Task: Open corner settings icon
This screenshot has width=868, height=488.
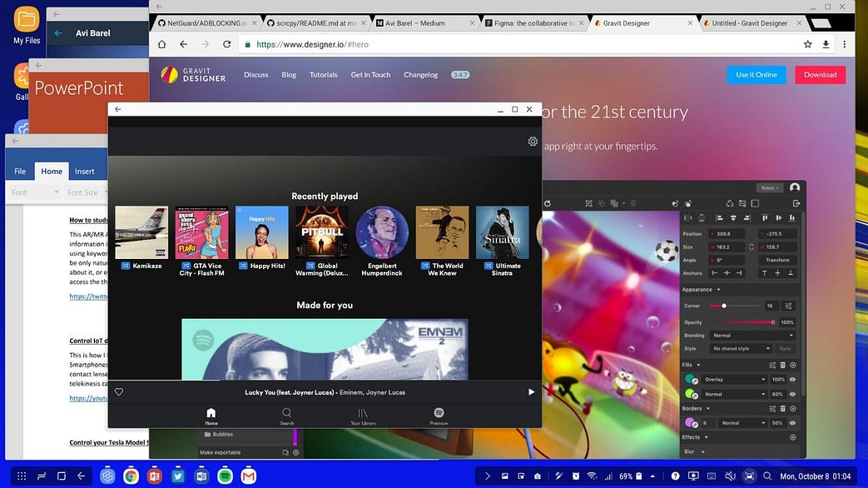Action: (x=788, y=306)
